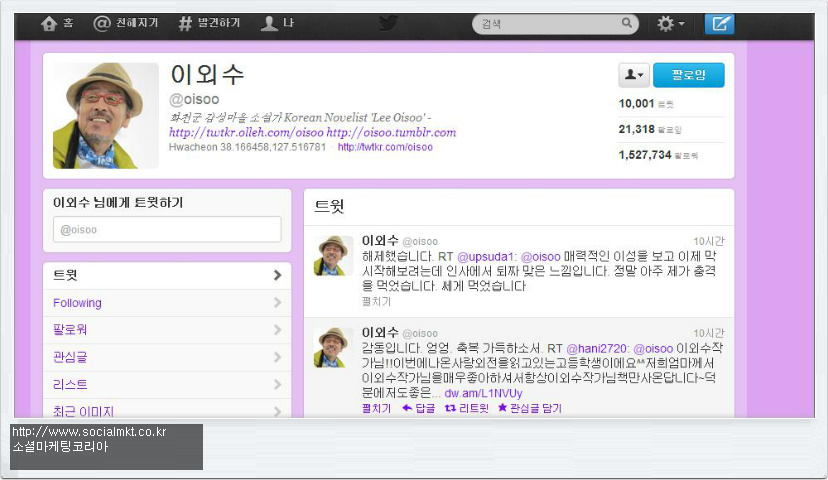The image size is (828, 480).
Task: Open the user actions dropdown
Action: tap(634, 75)
